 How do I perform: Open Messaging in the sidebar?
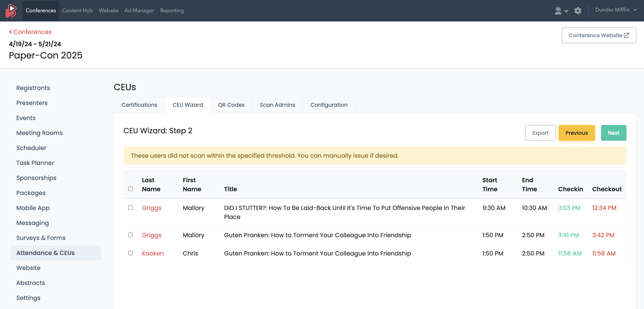tap(32, 223)
